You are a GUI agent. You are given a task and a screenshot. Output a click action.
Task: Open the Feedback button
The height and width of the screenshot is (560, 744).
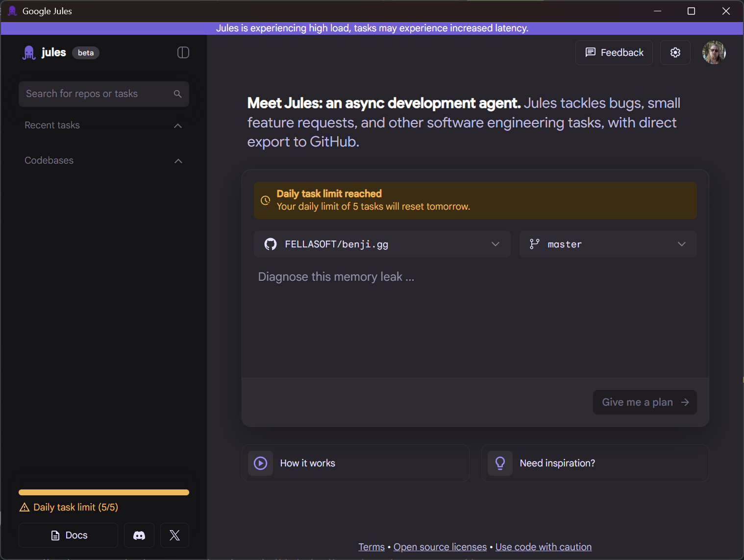coord(614,52)
